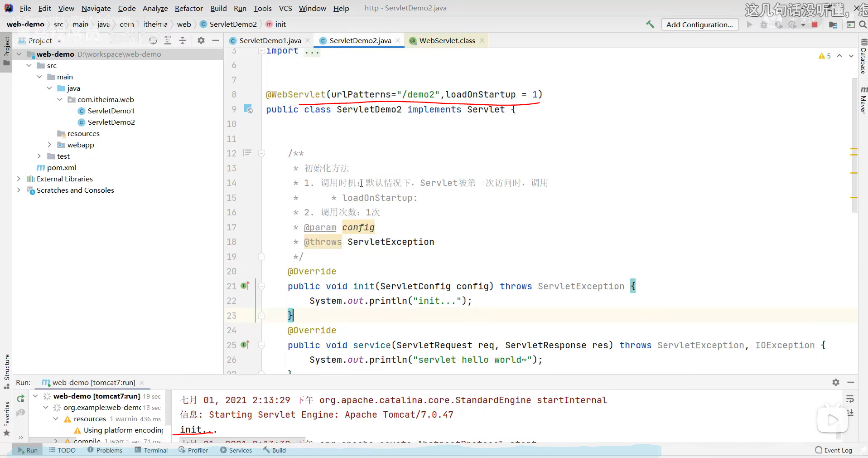Switch to the ServletDemo1.java tab
Viewport: 868px width, 458px height.
(270, 41)
